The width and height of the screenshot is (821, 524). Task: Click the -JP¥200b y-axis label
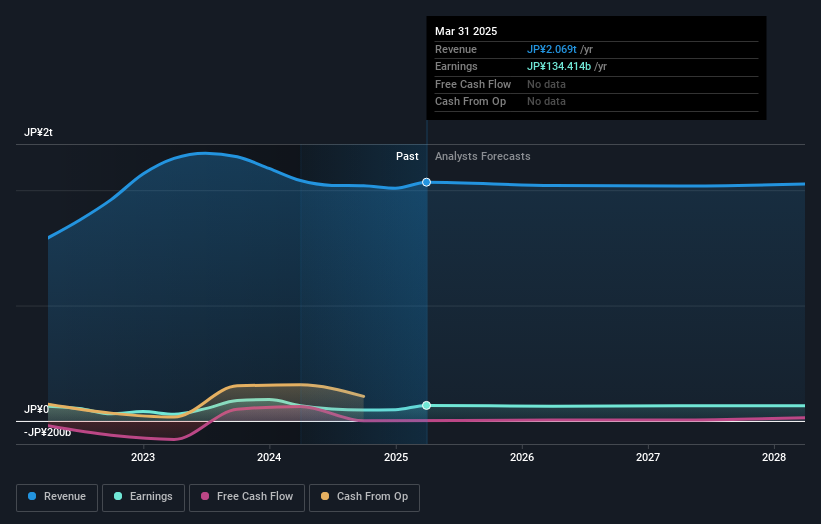47,432
